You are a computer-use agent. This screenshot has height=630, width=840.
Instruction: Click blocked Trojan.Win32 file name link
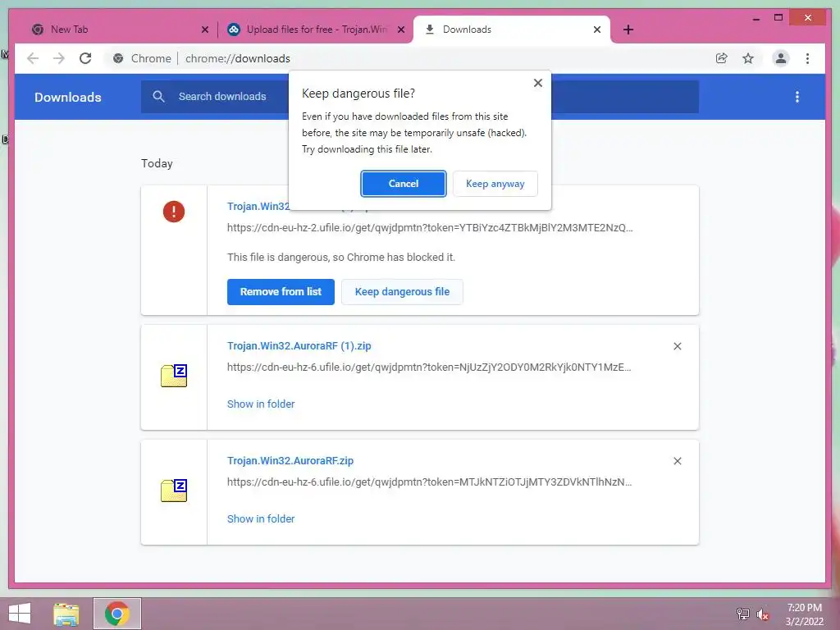tap(258, 206)
